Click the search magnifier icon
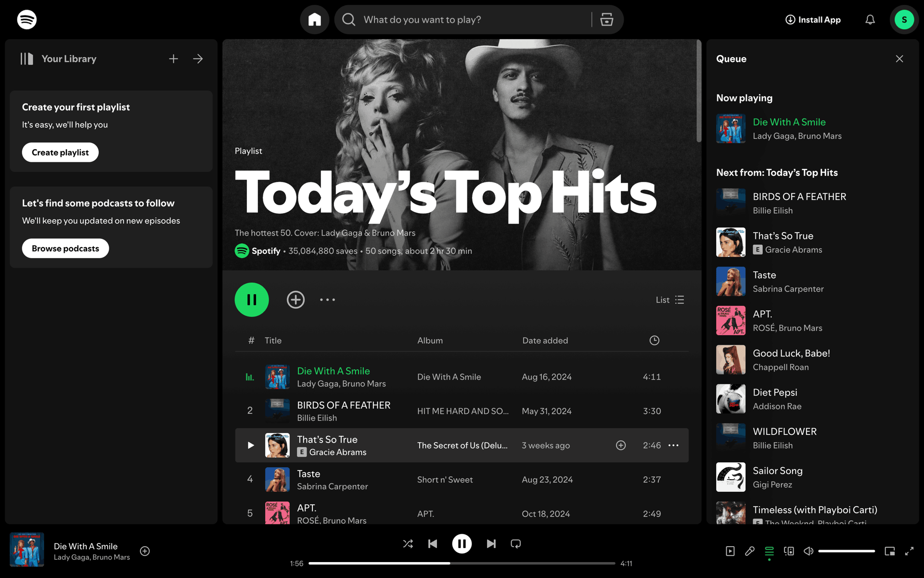The image size is (924, 578). pyautogui.click(x=349, y=20)
